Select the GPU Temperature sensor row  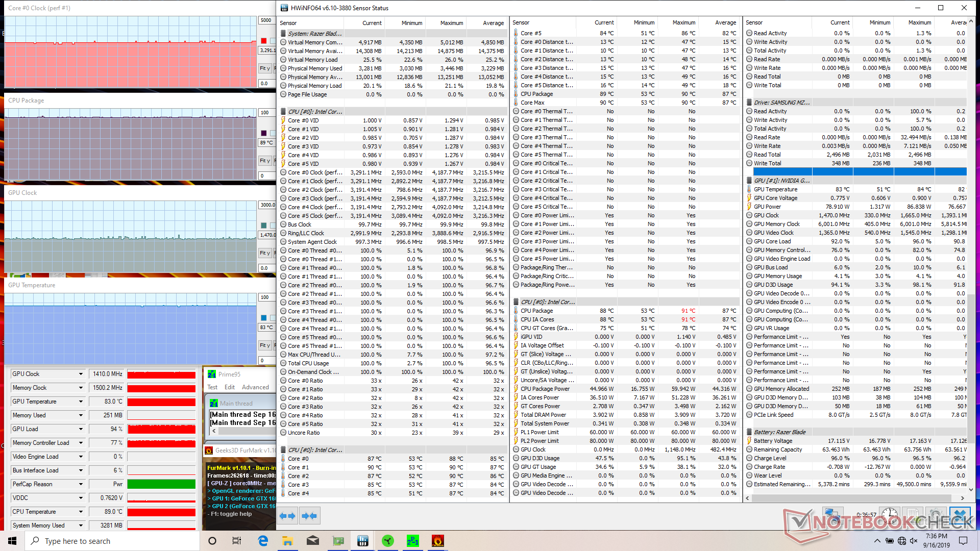point(775,189)
